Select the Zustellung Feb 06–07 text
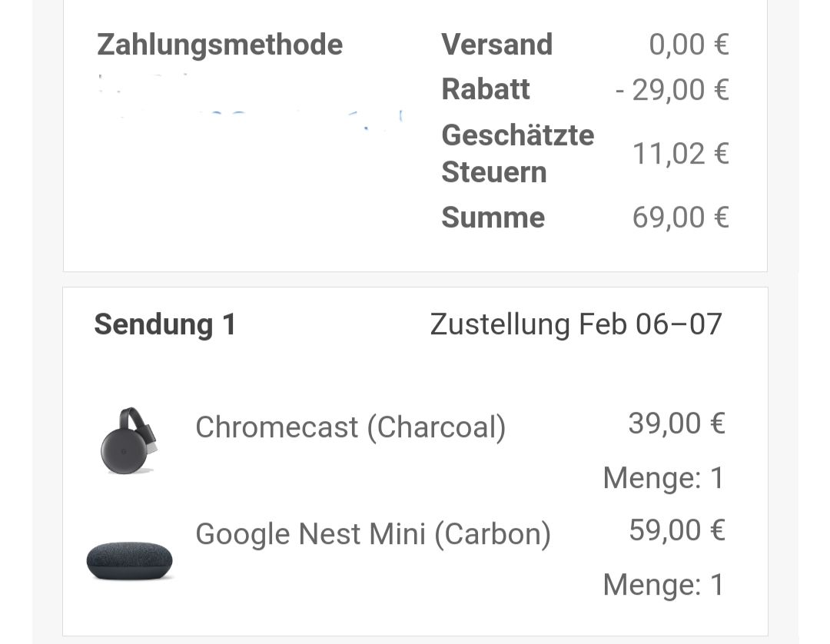Screen dimensions: 830x644 [x=576, y=324]
